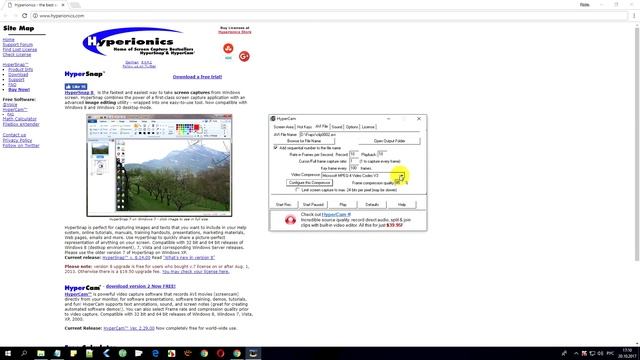This screenshot has height=360, width=640.
Task: Click the Play button in HyperCam
Action: tap(343, 204)
